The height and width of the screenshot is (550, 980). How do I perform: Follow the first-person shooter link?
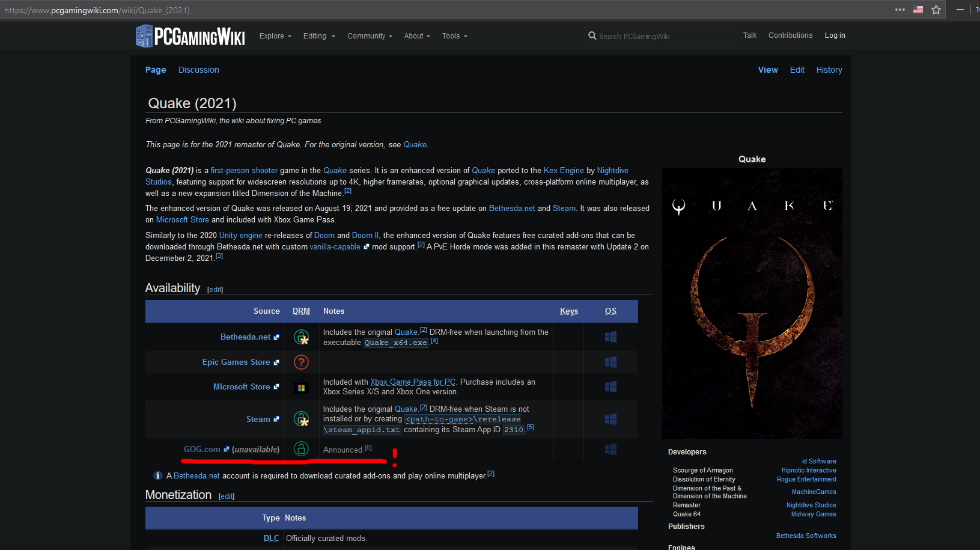tap(244, 170)
